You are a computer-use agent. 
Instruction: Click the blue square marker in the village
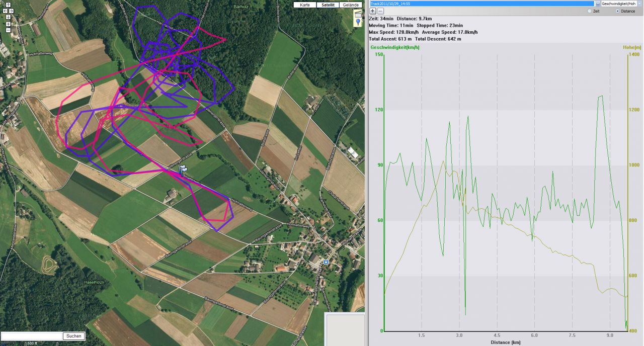(x=326, y=262)
